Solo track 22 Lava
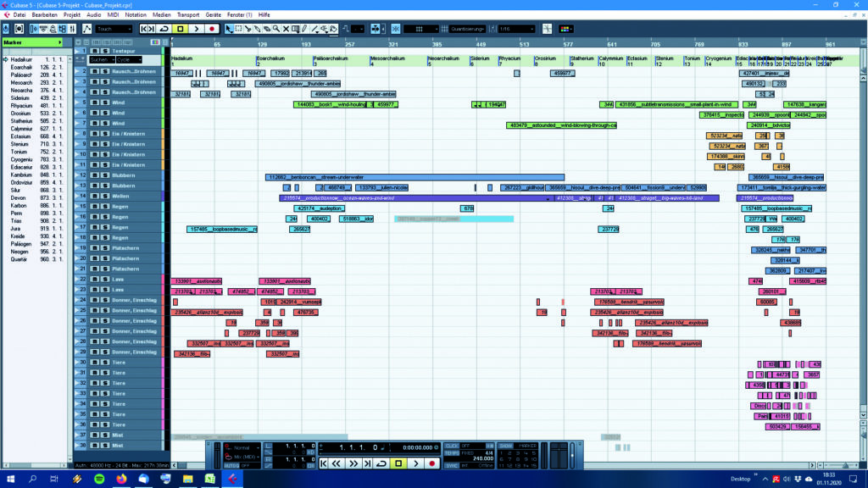This screenshot has width=868, height=488. click(104, 280)
